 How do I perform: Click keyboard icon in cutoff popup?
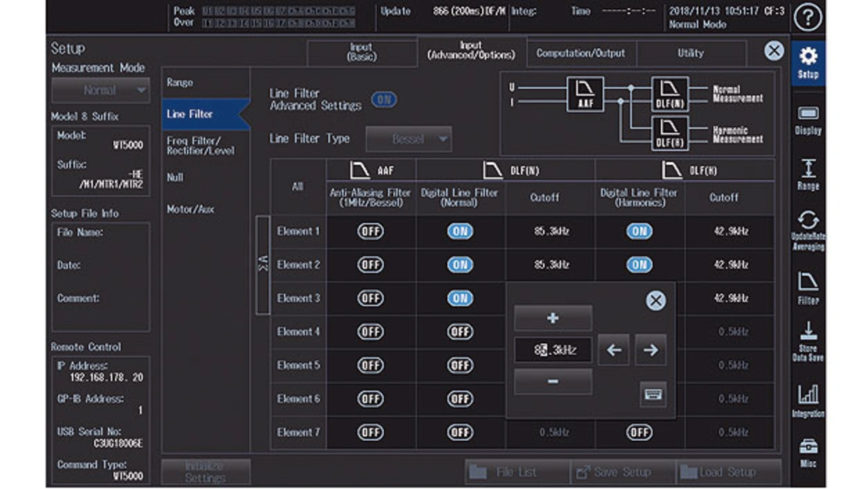click(x=653, y=394)
